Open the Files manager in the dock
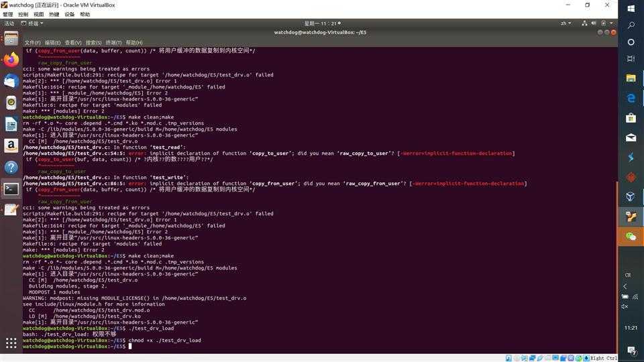 coord(11,39)
